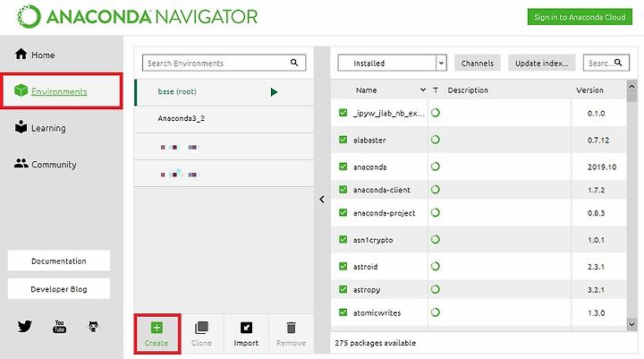This screenshot has height=359, width=644.
Task: Toggle the anaconda-project checkbox
Action: pyautogui.click(x=343, y=212)
